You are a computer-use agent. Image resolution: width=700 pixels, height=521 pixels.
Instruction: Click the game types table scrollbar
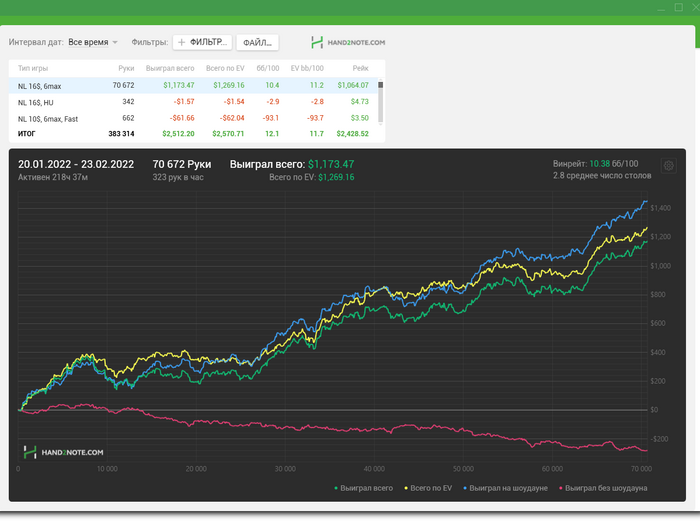click(x=381, y=102)
